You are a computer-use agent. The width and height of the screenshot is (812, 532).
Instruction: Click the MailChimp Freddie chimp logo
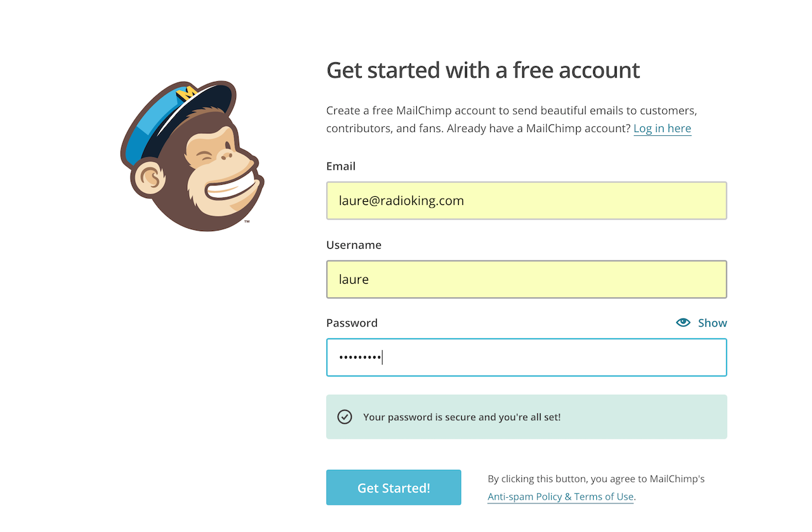pyautogui.click(x=192, y=156)
